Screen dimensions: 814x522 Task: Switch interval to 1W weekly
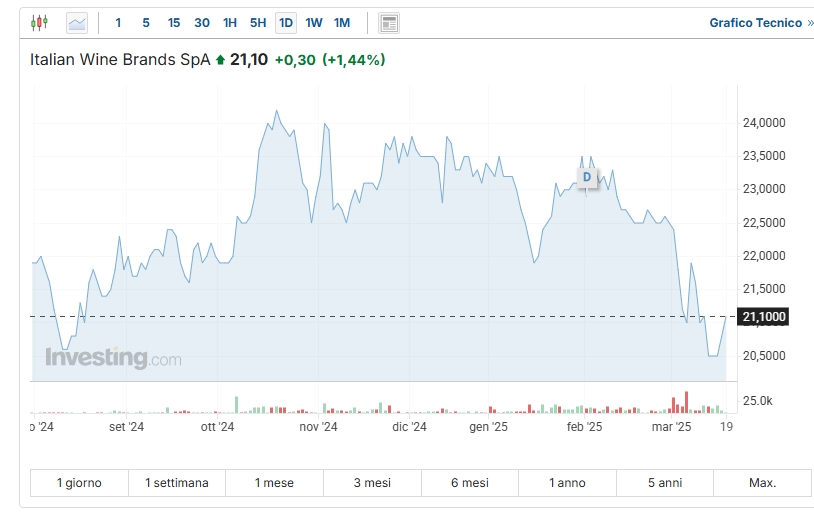pos(314,23)
